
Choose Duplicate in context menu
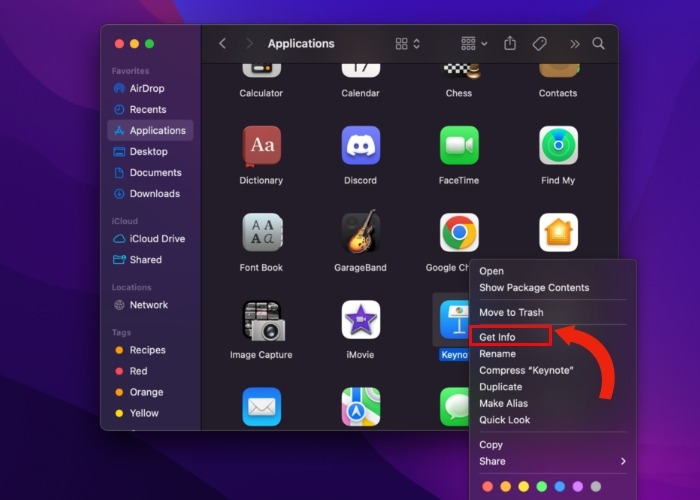point(500,387)
